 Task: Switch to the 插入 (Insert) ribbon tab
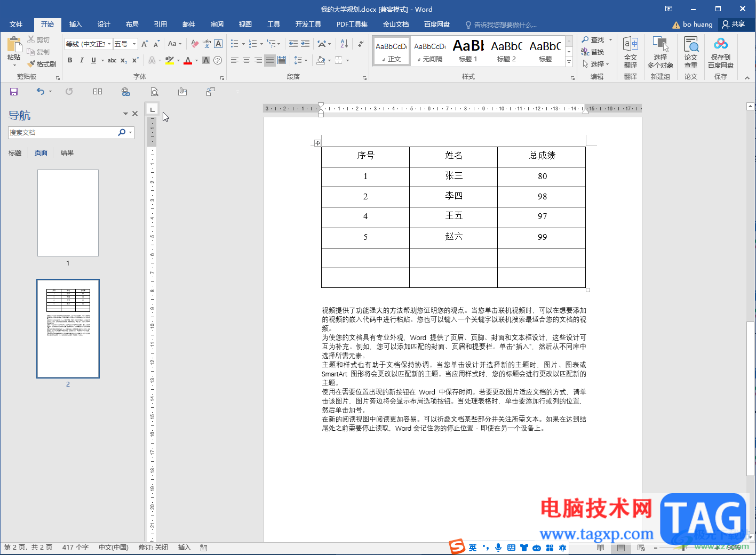76,25
